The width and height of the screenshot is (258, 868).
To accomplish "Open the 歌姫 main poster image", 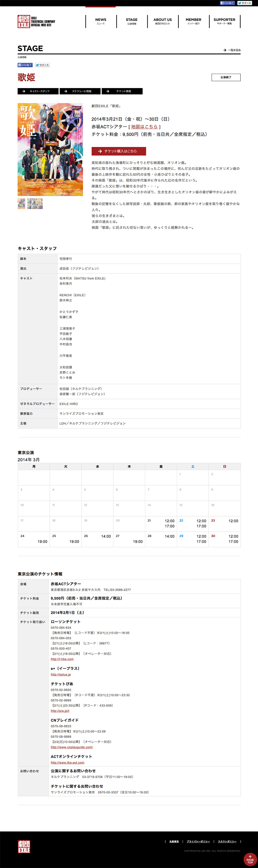I will click(50, 149).
